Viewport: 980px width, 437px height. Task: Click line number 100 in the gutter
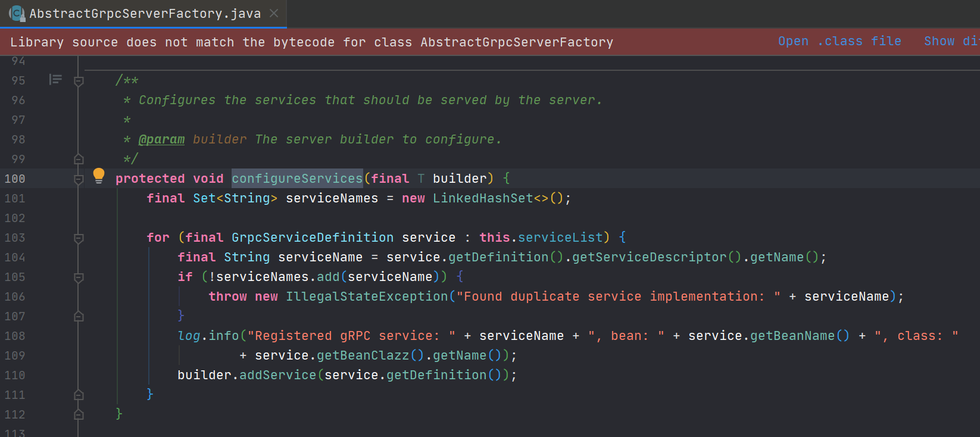15,179
